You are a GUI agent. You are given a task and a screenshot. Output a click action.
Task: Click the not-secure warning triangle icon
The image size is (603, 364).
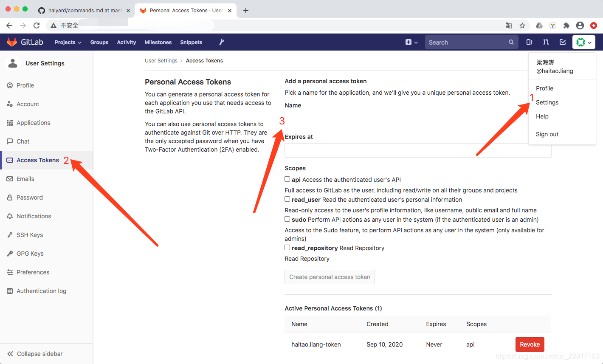click(54, 25)
